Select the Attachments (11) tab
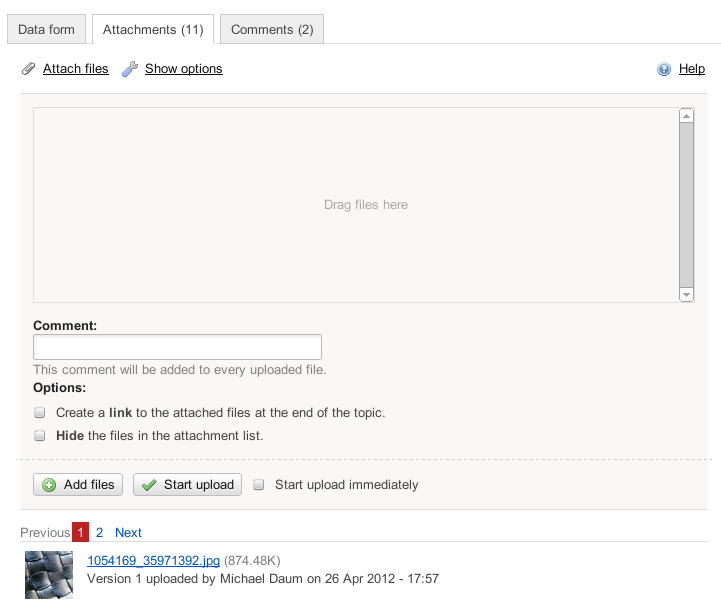The image size is (721, 607). (x=153, y=30)
